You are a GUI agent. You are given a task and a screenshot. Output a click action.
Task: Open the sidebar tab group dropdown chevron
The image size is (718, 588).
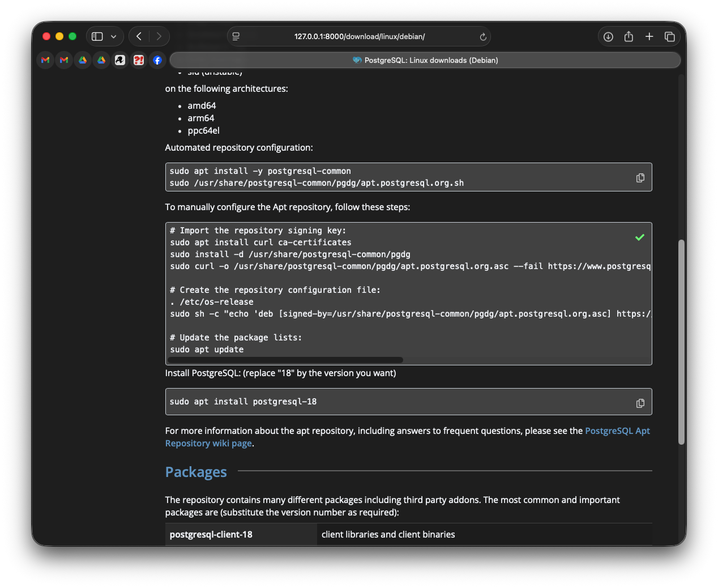[x=113, y=37]
